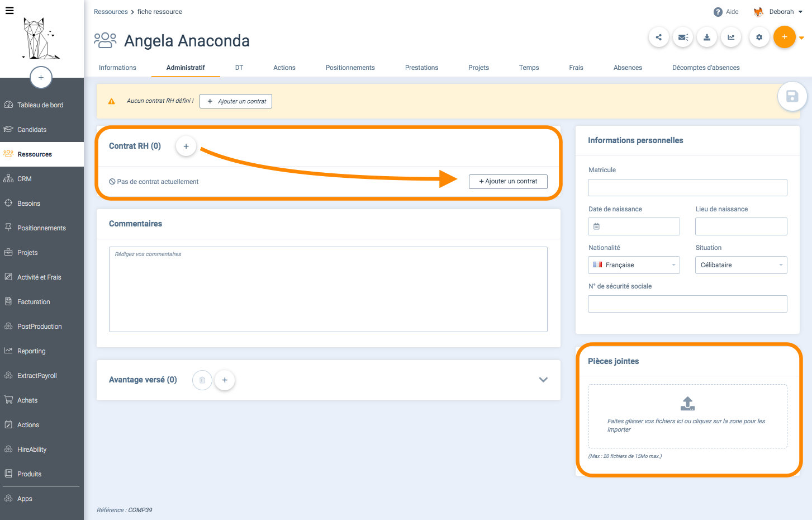Click the Aide link
812x520 pixels.
732,12
